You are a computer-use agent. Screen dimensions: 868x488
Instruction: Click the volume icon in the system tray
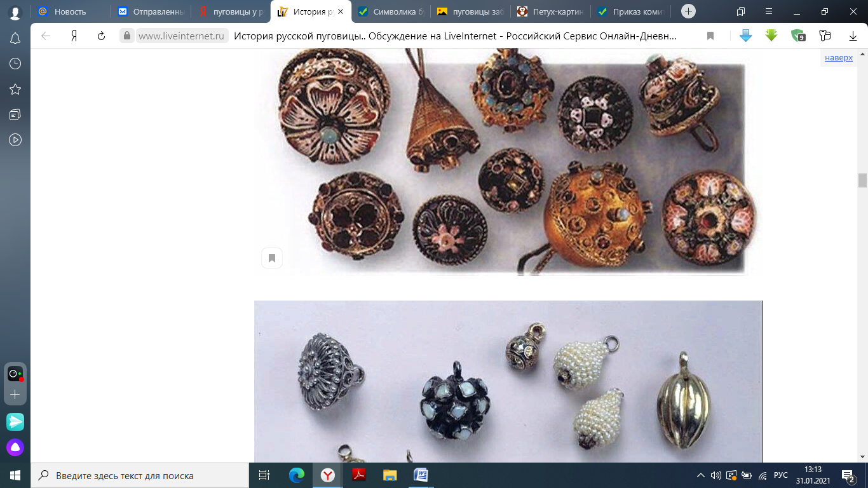pos(716,475)
